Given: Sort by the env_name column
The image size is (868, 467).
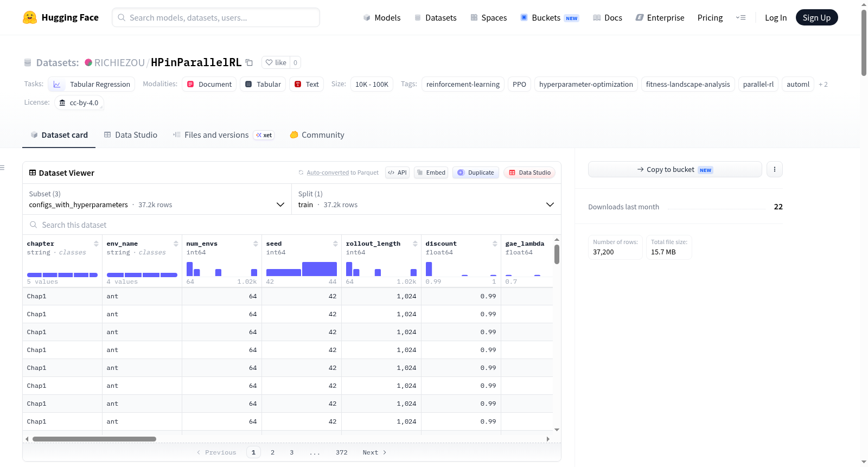Looking at the screenshot, I should click(176, 244).
